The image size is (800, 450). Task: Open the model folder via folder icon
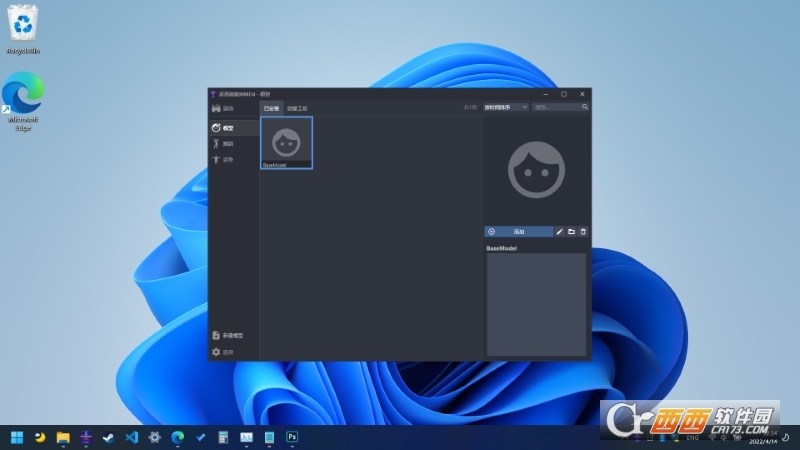pyautogui.click(x=571, y=231)
